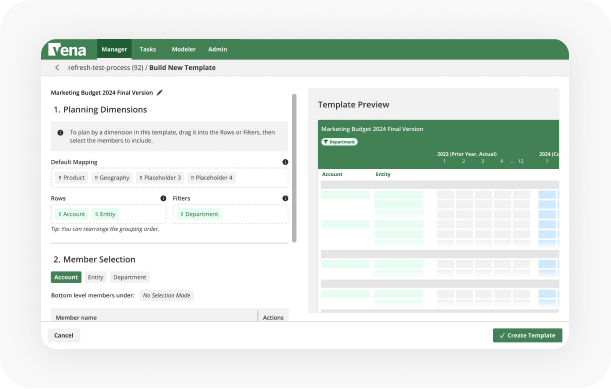Screen dimensions: 611x389
Task: Select the Placeholder 4 chip
Action: tap(212, 178)
